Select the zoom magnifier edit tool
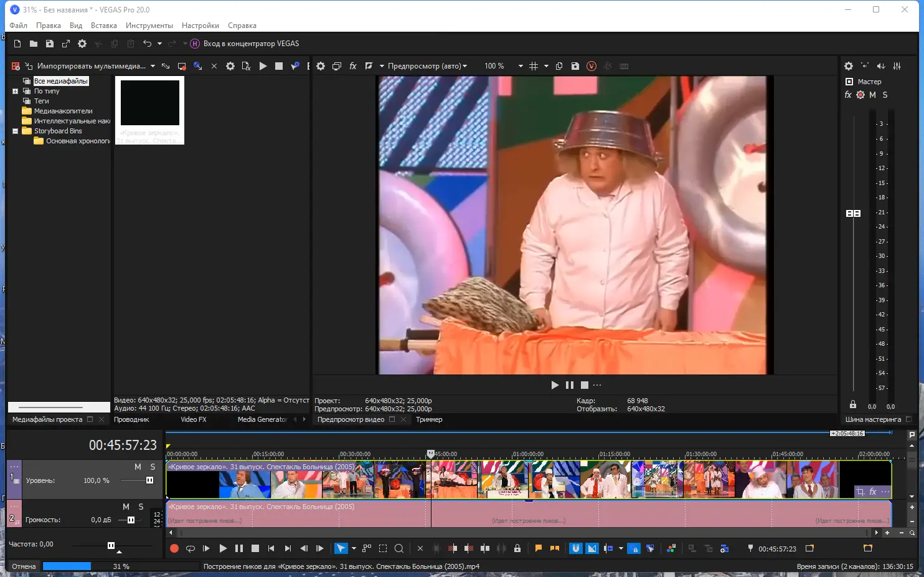Viewport: 924px width, 577px height. (399, 548)
